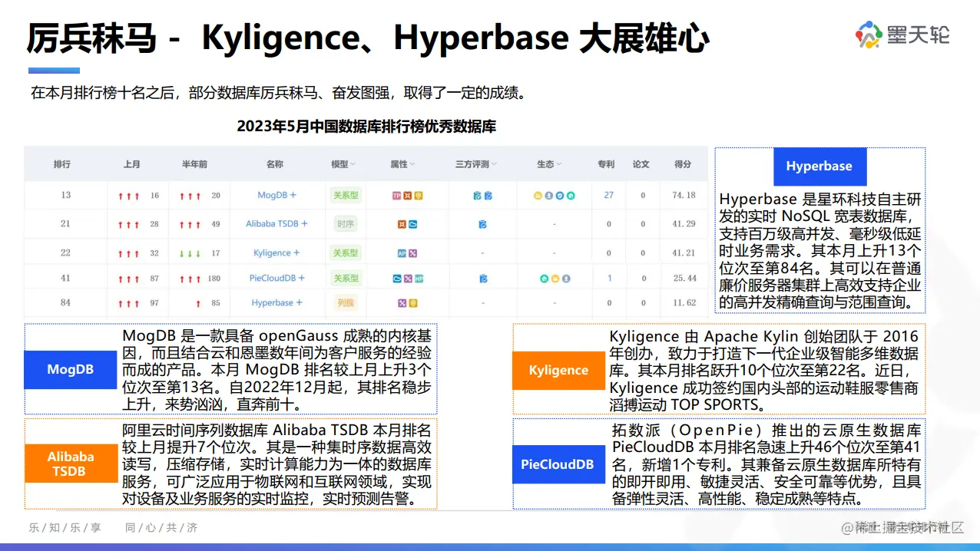Click the 专利 column header
The image size is (980, 551).
606,164
